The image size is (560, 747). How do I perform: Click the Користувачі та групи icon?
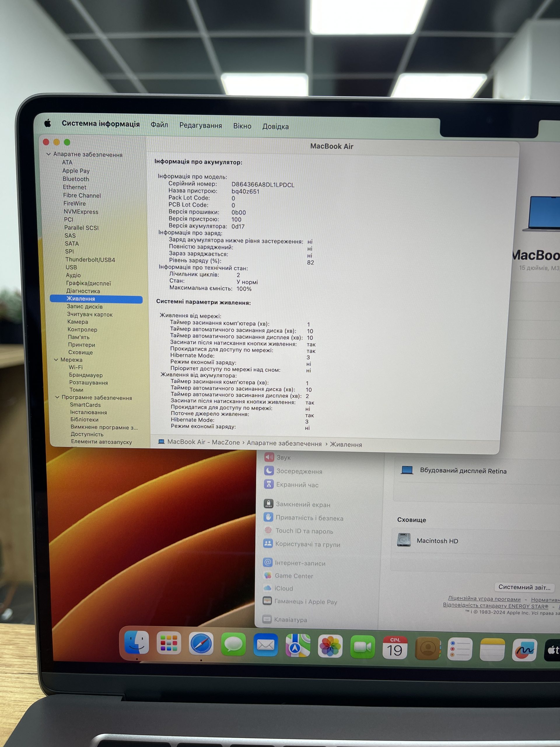[268, 543]
